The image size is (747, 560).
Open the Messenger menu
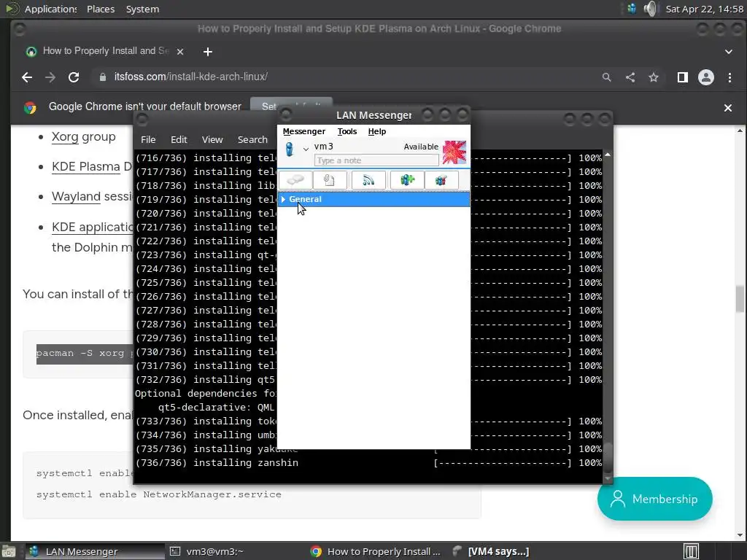pos(304,131)
